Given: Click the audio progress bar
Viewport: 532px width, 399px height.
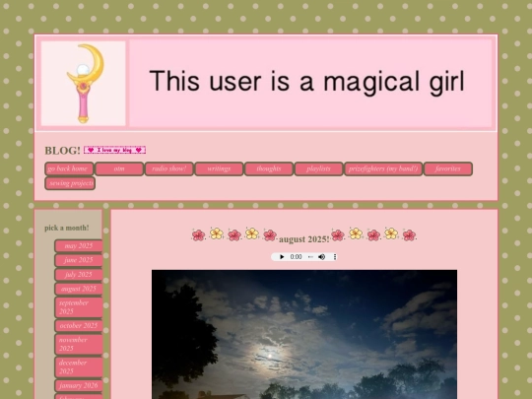Looking at the screenshot, I should (310, 257).
